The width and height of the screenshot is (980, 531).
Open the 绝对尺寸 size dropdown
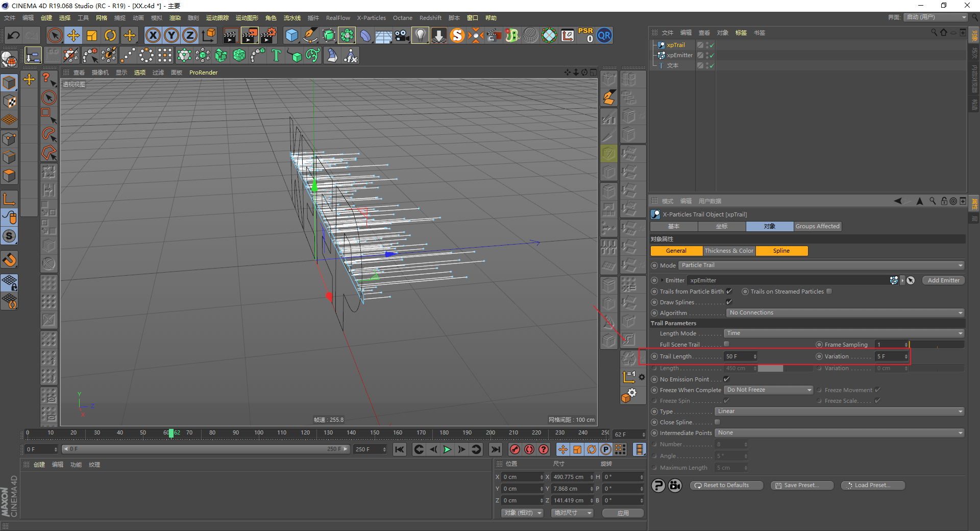[x=572, y=513]
